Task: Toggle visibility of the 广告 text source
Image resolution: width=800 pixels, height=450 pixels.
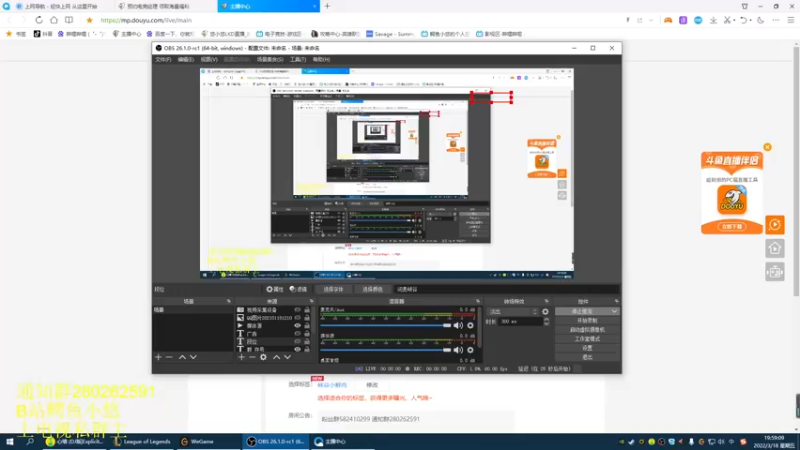Action: click(x=297, y=334)
